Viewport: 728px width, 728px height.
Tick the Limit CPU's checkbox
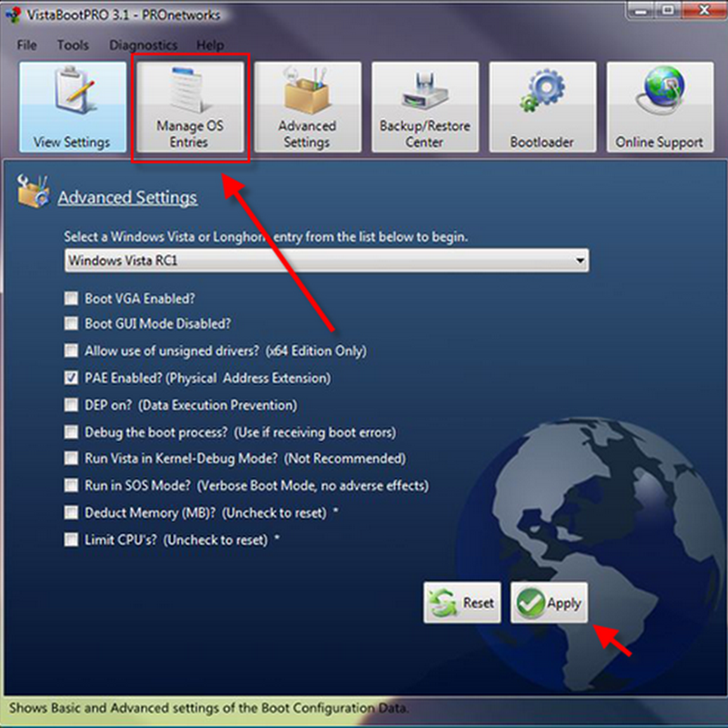[71, 540]
